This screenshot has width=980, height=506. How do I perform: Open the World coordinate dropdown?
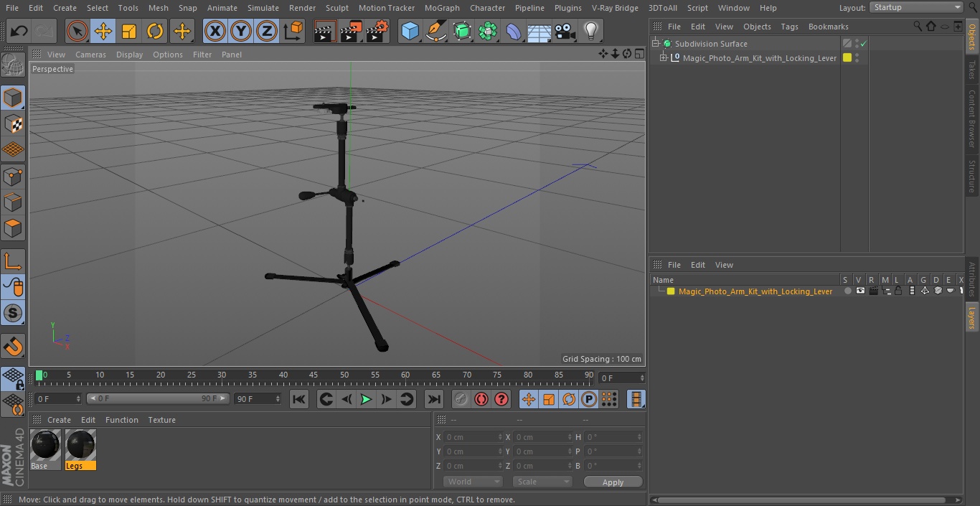[x=473, y=482]
